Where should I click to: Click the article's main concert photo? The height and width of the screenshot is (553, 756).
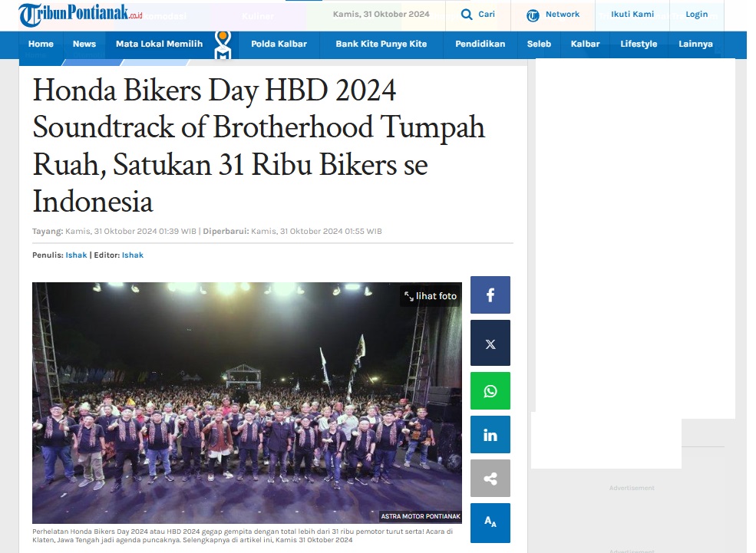click(247, 403)
